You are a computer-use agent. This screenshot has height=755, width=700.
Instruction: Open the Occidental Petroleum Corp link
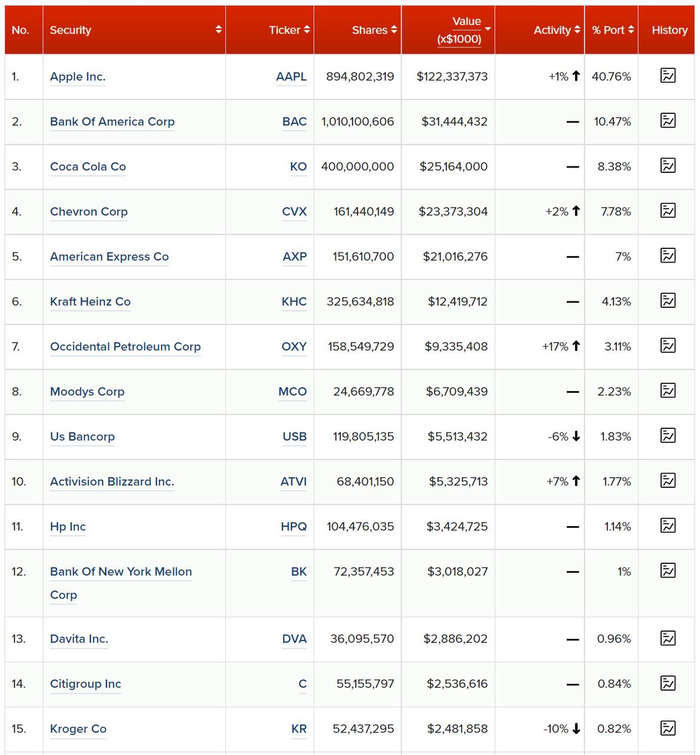(125, 346)
